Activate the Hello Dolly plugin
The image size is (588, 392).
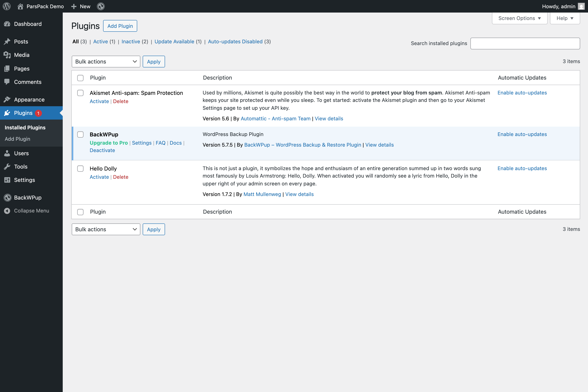click(x=99, y=177)
